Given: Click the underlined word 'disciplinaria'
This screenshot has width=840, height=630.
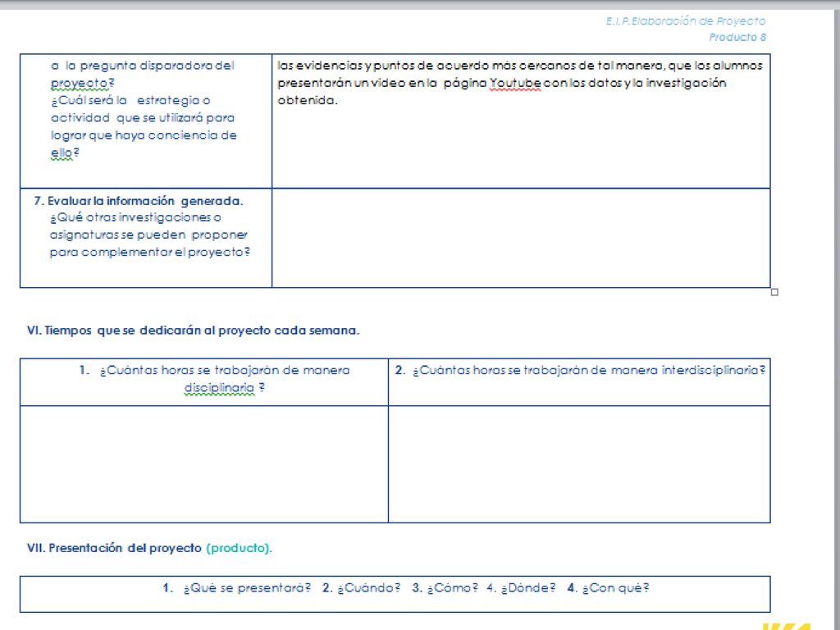Looking at the screenshot, I should [x=219, y=387].
